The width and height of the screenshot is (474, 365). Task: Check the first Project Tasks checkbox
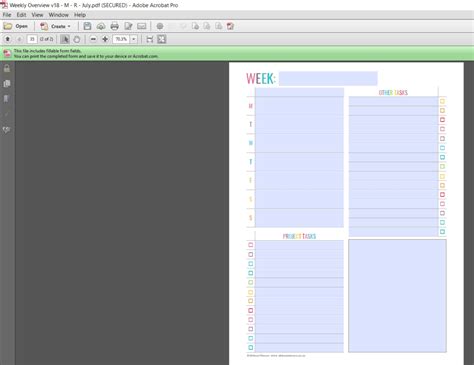[x=251, y=245]
